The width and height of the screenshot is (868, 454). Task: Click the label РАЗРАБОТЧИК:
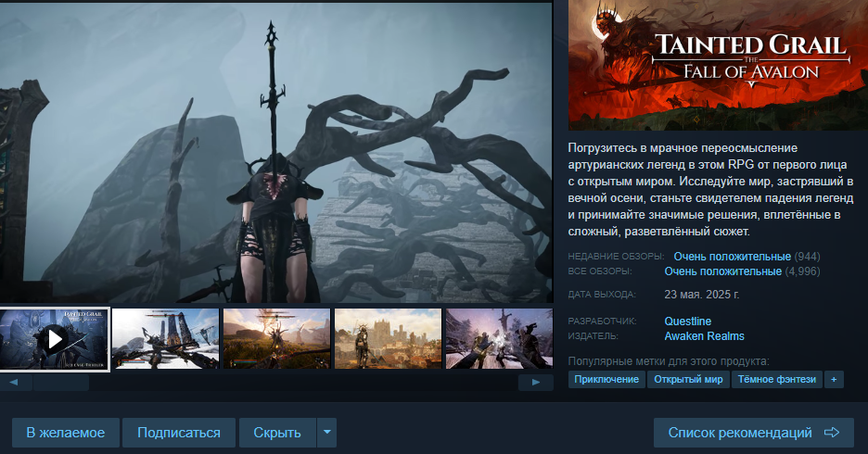click(x=602, y=322)
